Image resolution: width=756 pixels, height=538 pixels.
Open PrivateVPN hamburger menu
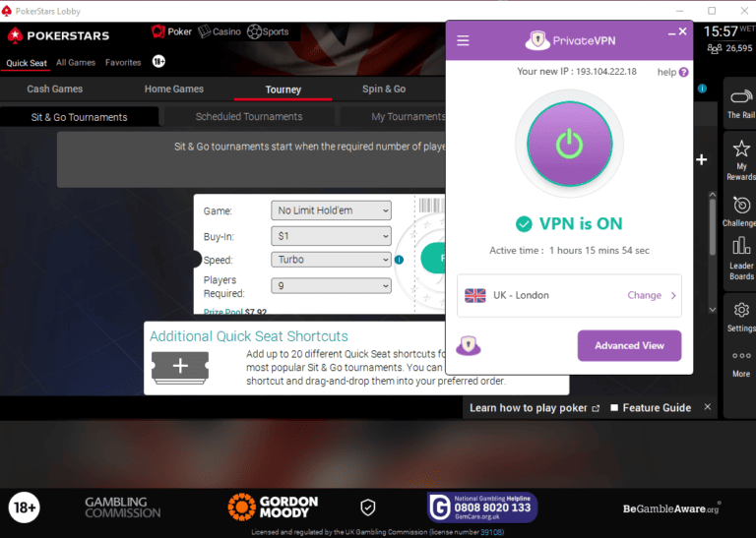pos(464,41)
